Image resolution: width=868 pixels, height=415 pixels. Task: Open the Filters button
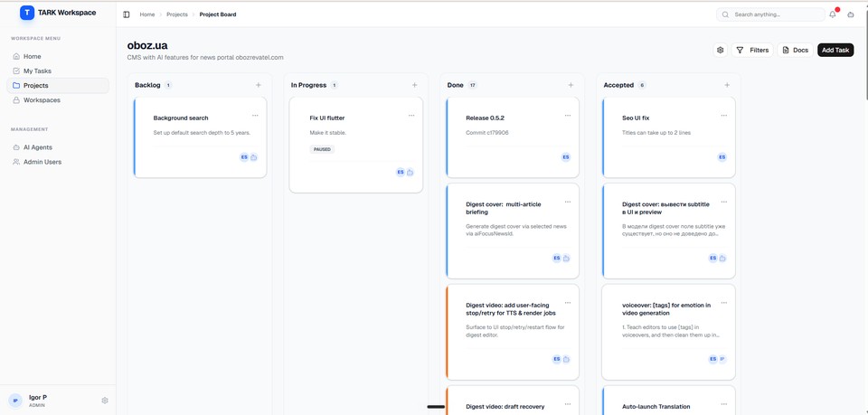tap(752, 50)
